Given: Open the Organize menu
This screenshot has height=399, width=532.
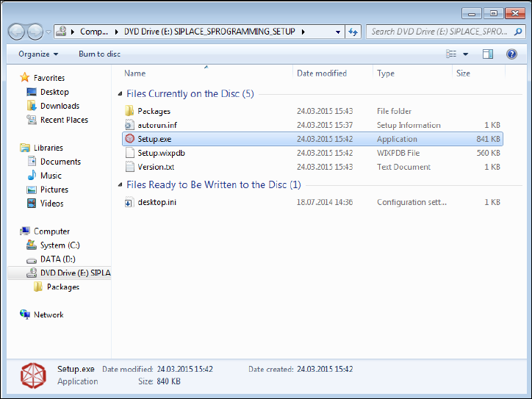Looking at the screenshot, I should pyautogui.click(x=38, y=54).
